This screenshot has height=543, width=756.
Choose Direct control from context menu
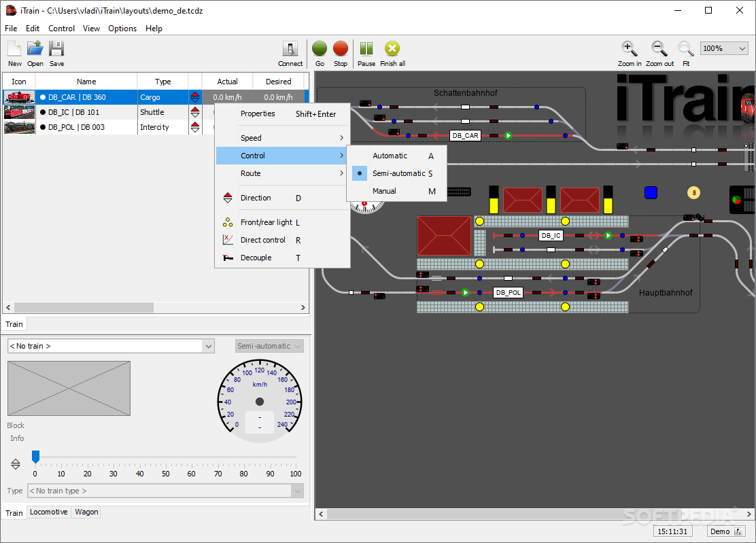tap(282, 240)
